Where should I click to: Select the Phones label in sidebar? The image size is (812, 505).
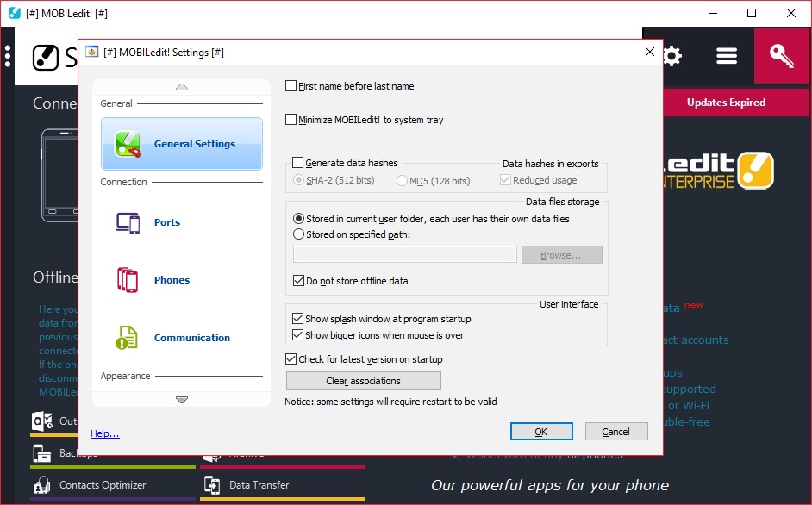[172, 280]
